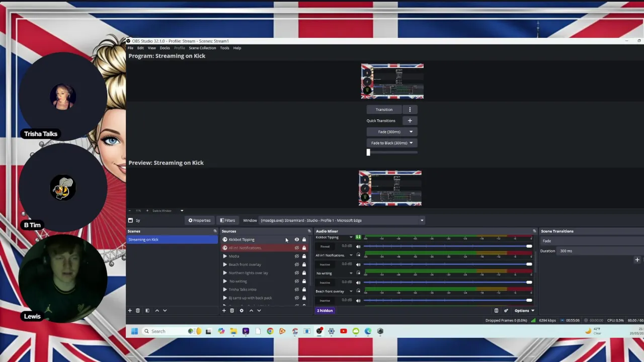Click the Filters button
Screen dimensions: 644x362
(227, 220)
